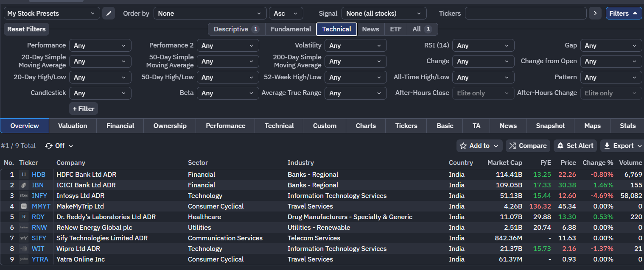
Task: Open the RSI (14) filter dropdown
Action: pyautogui.click(x=483, y=45)
